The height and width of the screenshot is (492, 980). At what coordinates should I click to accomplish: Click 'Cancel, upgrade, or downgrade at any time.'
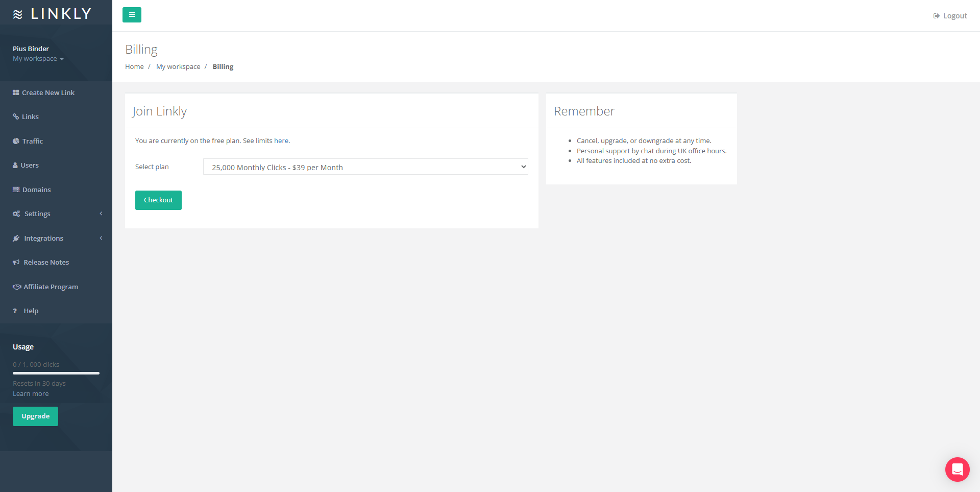[644, 140]
